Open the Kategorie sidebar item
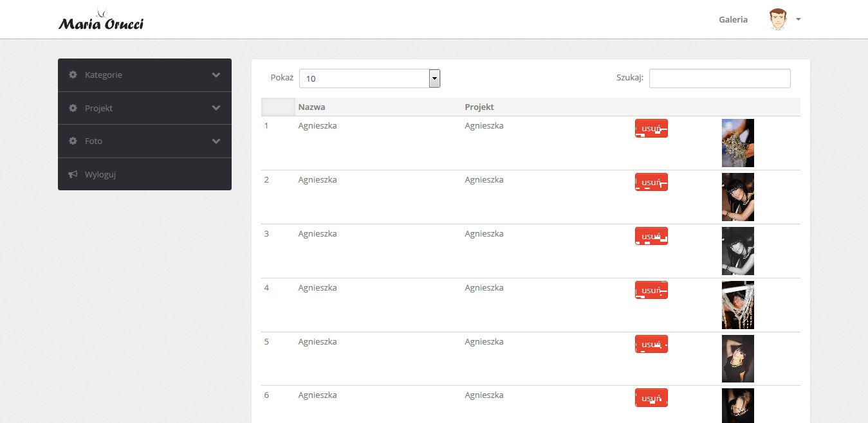868x423 pixels. (145, 75)
